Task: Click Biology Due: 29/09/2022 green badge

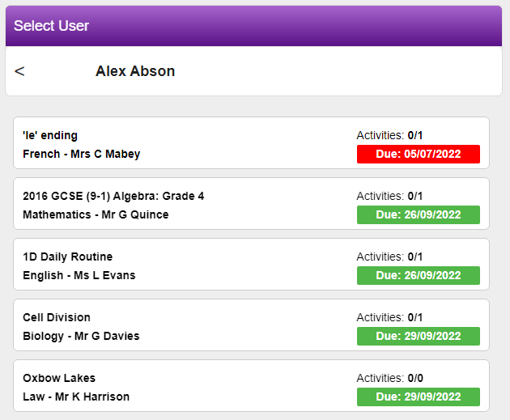Action: [419, 336]
